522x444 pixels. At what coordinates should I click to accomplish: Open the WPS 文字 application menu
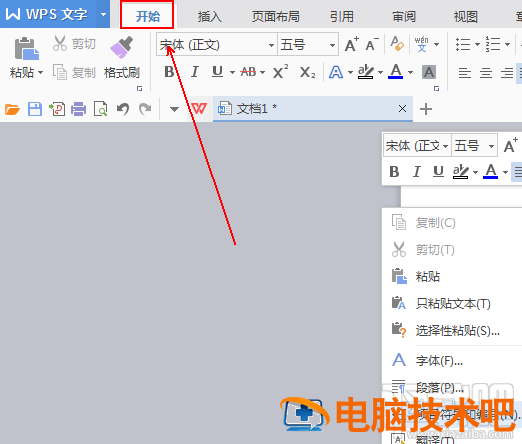tap(48, 14)
